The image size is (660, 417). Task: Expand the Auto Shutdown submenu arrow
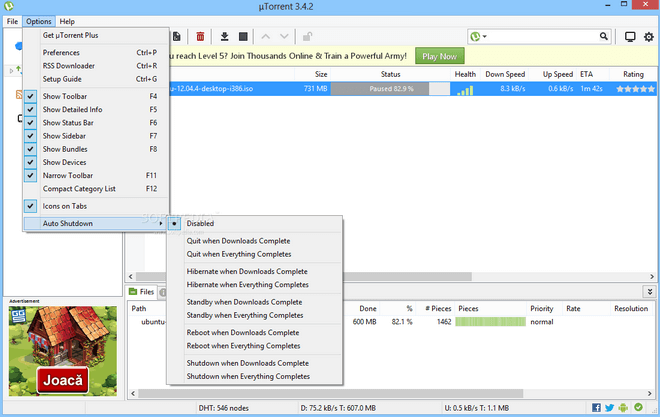[162, 223]
